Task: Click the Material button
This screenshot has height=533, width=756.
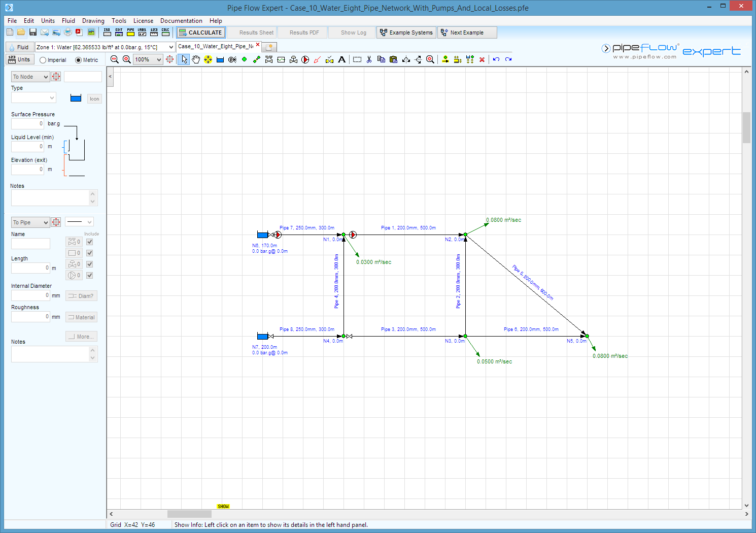Action: (x=81, y=317)
